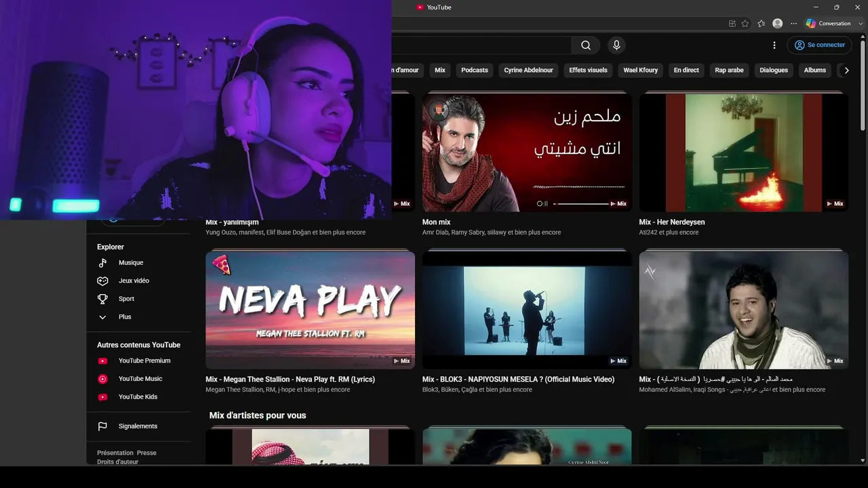
Task: Click the 'Blok3, Büken, Çağla' artists line
Action: pos(477,390)
